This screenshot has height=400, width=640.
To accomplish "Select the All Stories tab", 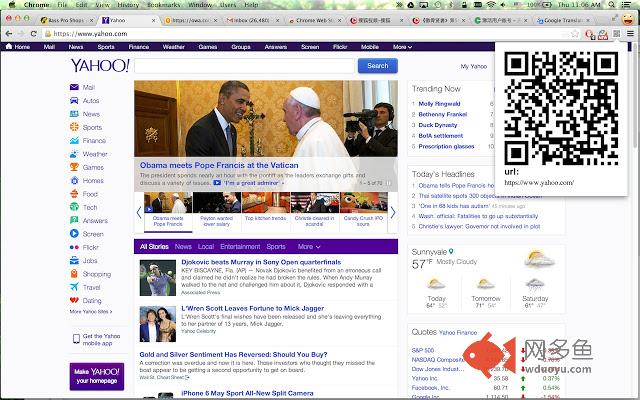I will (x=154, y=247).
